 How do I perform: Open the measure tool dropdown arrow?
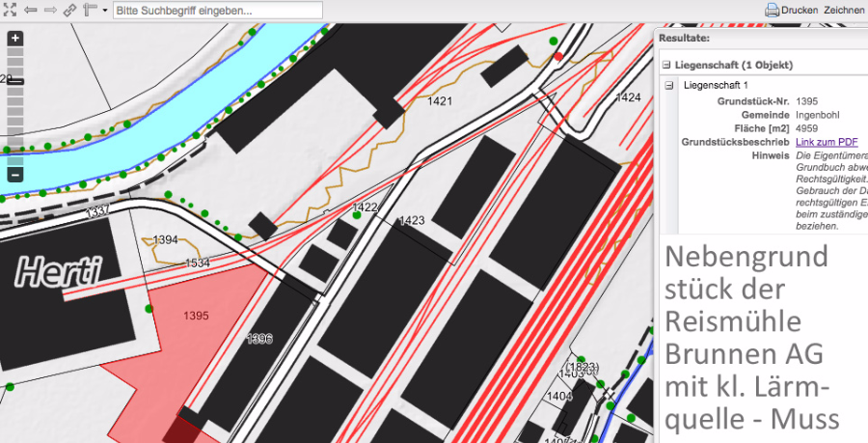[x=104, y=11]
